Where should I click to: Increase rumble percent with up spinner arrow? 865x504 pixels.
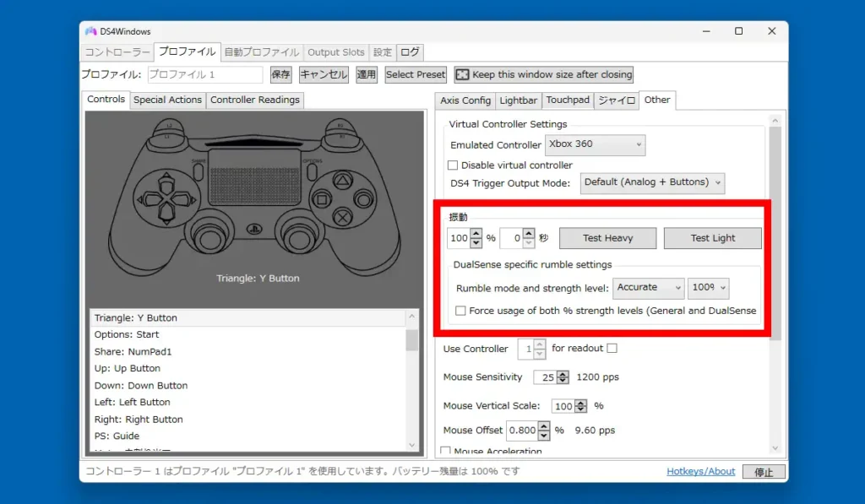pos(476,233)
